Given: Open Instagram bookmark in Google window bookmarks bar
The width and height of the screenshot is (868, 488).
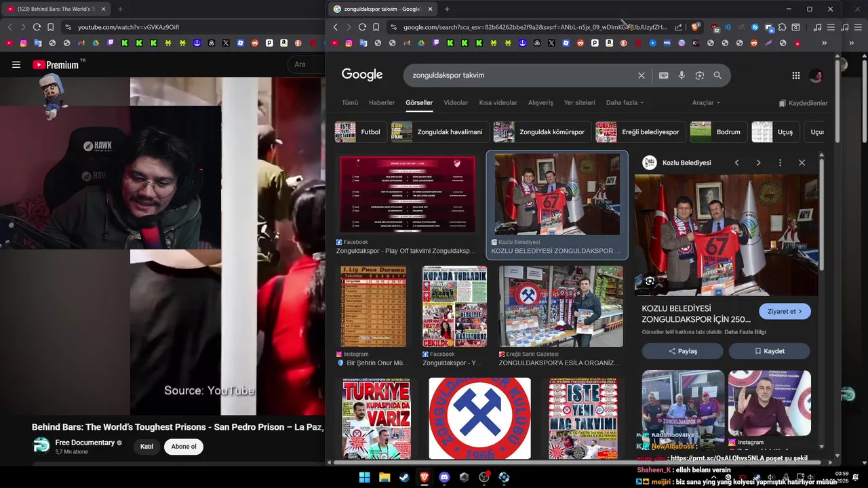Looking at the screenshot, I should click(349, 43).
